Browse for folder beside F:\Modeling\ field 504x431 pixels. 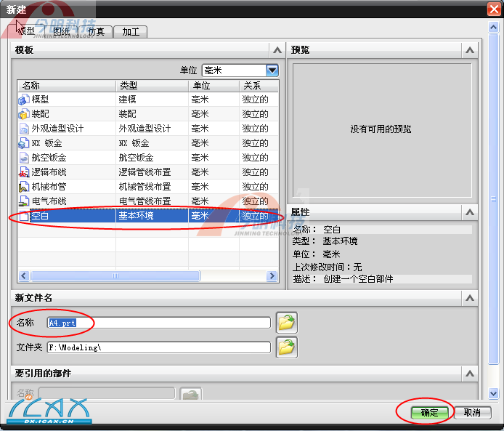[287, 347]
